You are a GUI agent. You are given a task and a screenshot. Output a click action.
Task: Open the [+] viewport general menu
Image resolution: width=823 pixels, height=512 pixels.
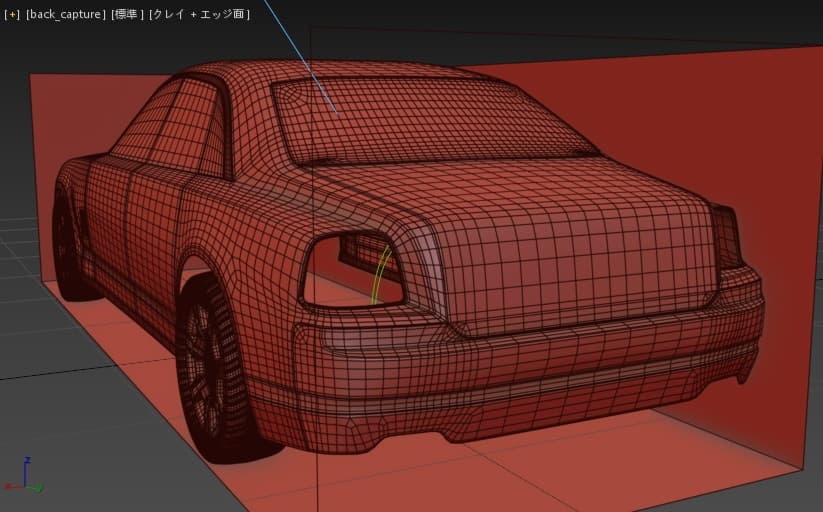tap(12, 15)
